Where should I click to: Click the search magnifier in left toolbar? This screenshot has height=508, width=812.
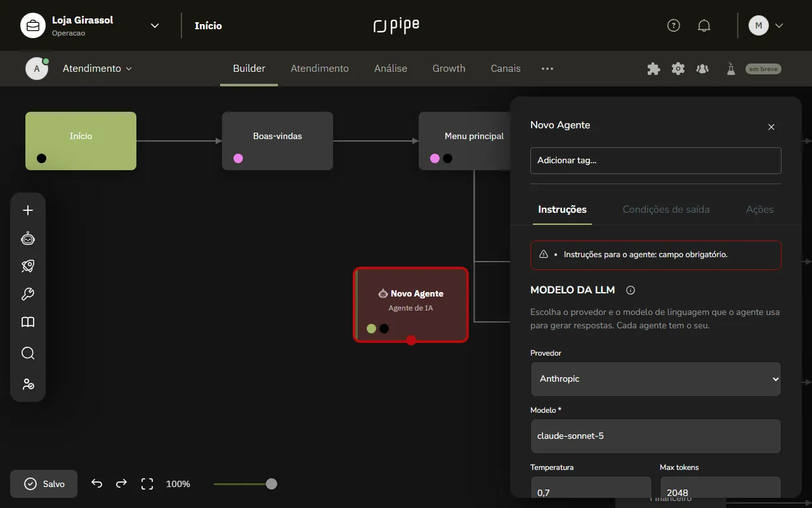[28, 353]
